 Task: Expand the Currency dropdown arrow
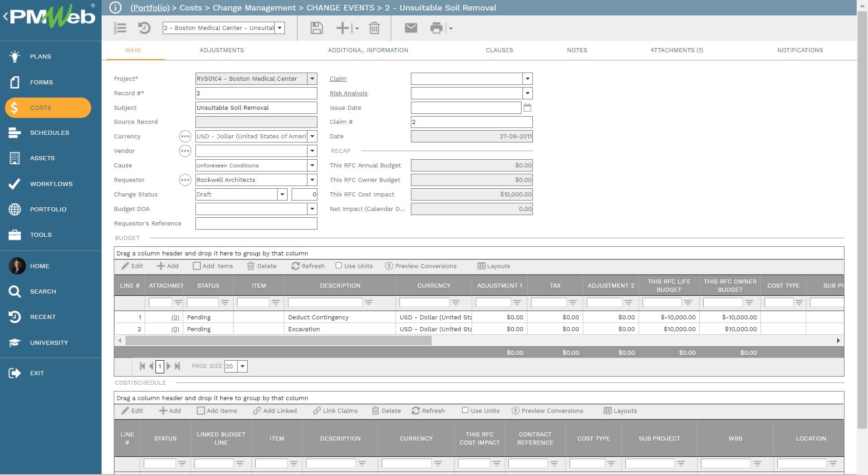click(312, 136)
